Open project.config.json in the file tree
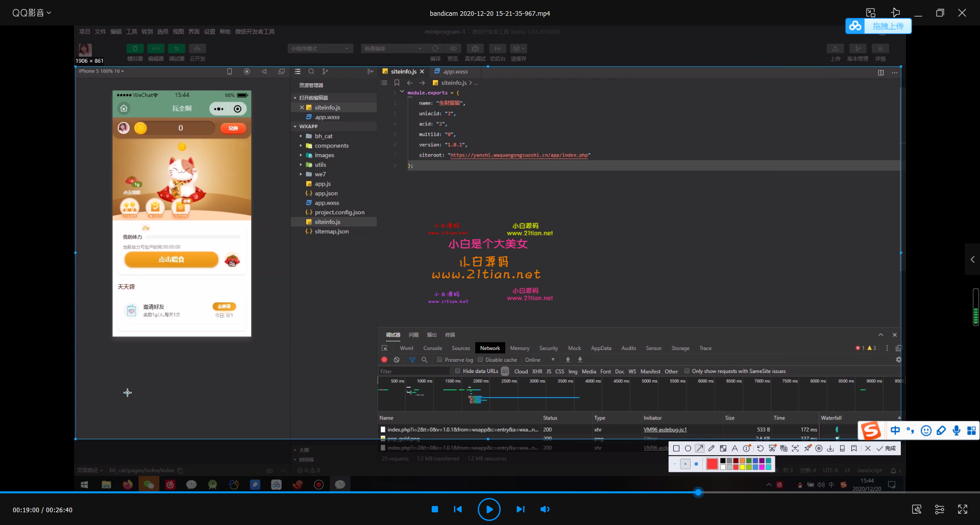Viewport: 980px width, 525px height. click(x=339, y=212)
